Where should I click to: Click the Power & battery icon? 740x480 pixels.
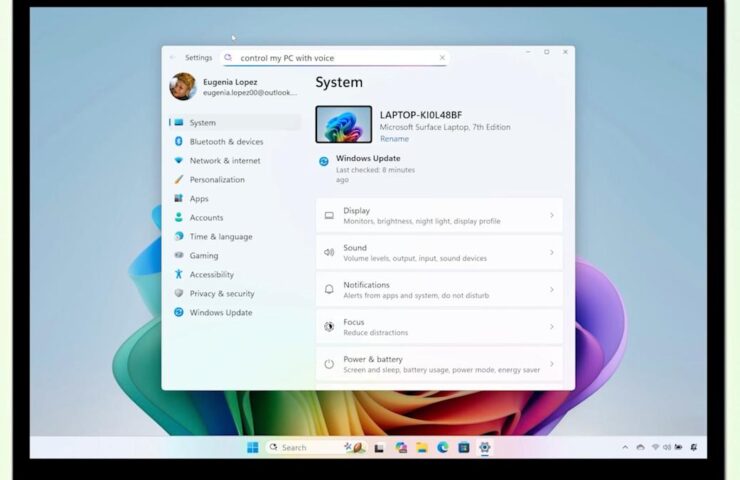(329, 364)
